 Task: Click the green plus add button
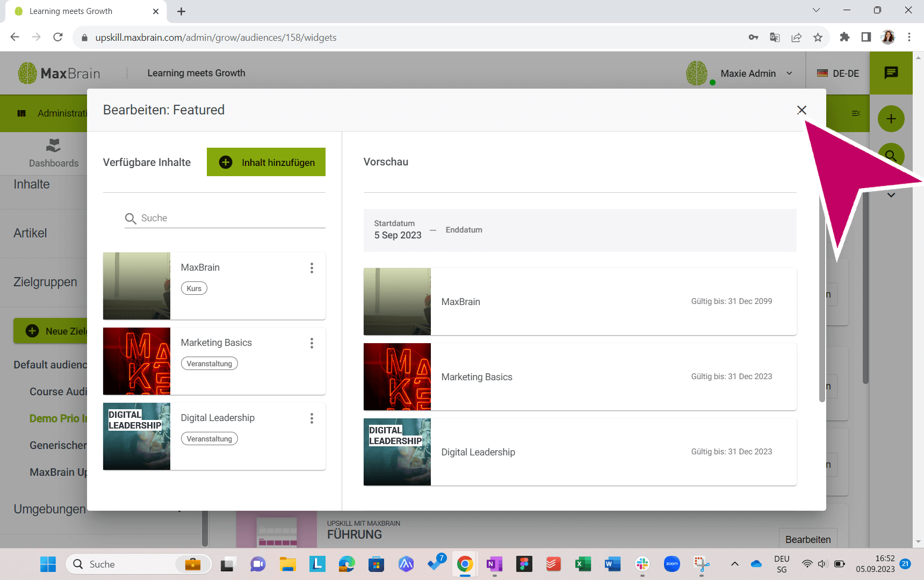(891, 119)
